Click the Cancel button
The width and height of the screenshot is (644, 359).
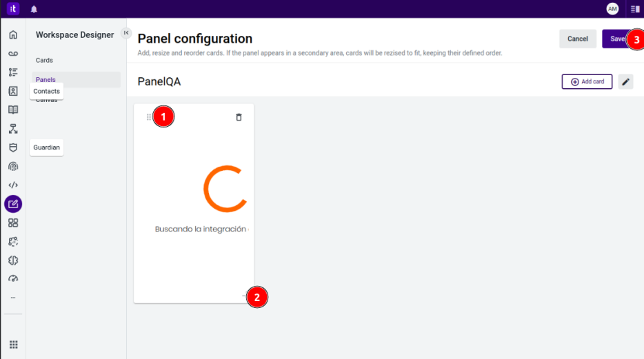point(578,39)
